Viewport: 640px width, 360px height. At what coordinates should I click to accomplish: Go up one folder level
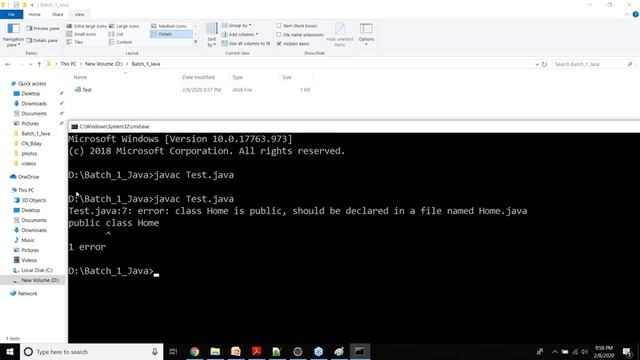39,64
